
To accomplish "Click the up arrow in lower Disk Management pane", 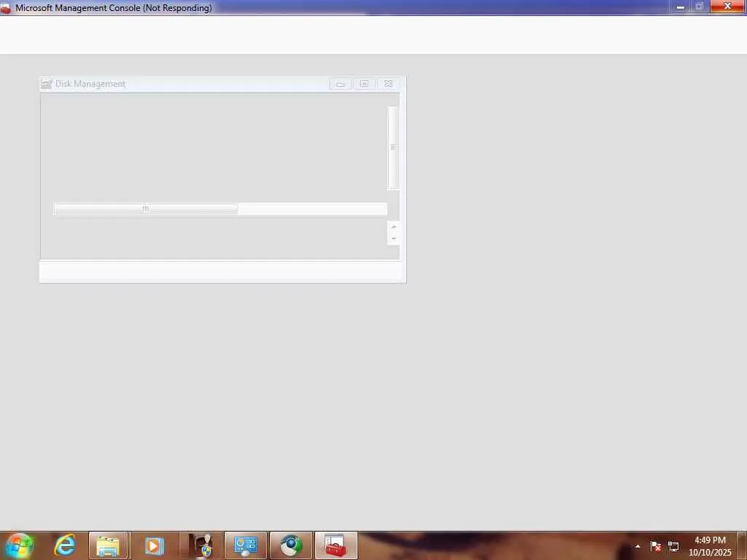I will click(393, 227).
